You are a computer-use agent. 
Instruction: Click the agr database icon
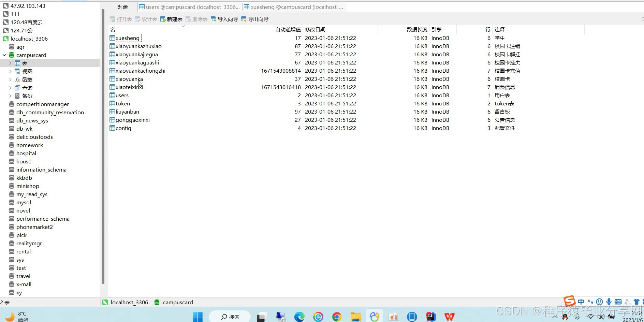(12, 47)
